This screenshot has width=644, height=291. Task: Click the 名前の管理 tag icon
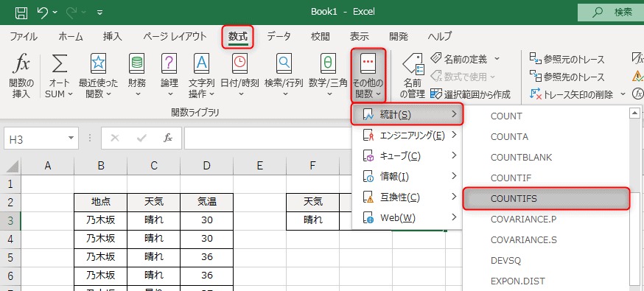(413, 64)
